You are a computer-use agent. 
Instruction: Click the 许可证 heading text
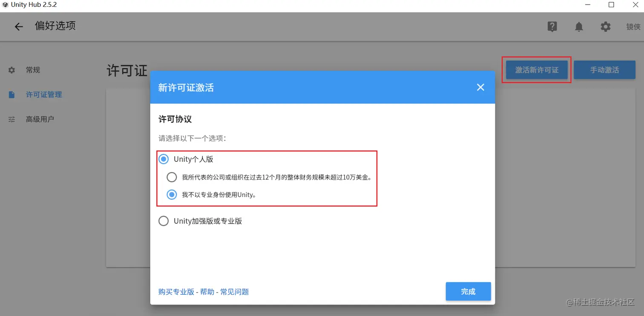click(x=127, y=71)
